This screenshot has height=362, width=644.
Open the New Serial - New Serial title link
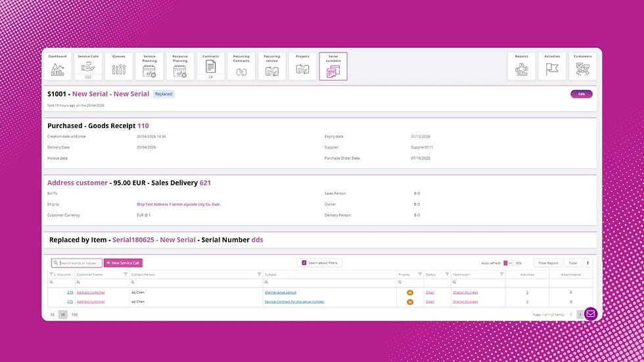click(x=110, y=94)
